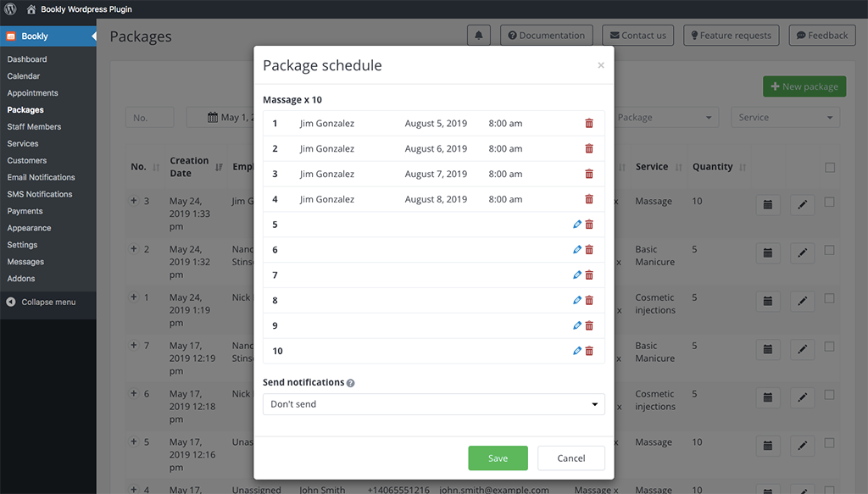Image resolution: width=868 pixels, height=494 pixels.
Task: Open the Service filter dropdown
Action: tap(785, 118)
